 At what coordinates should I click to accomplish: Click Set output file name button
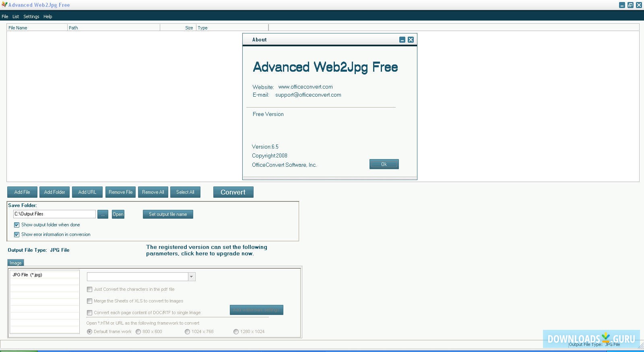coord(168,214)
